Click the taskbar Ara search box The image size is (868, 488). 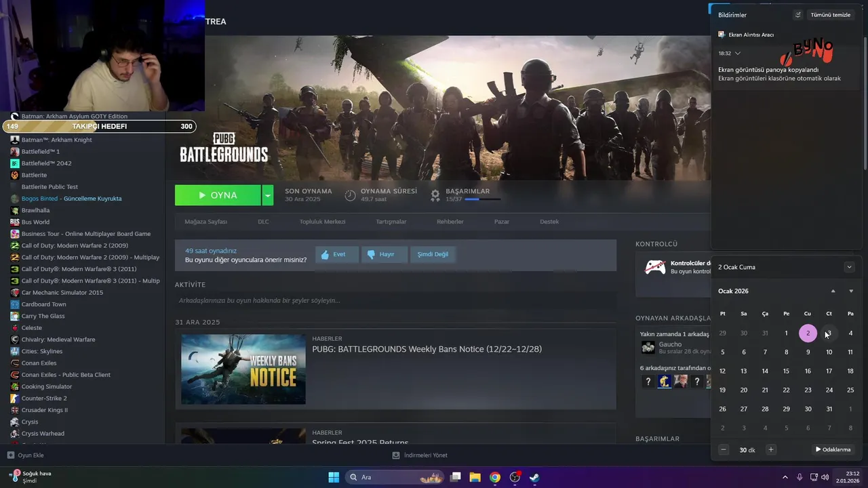395,477
